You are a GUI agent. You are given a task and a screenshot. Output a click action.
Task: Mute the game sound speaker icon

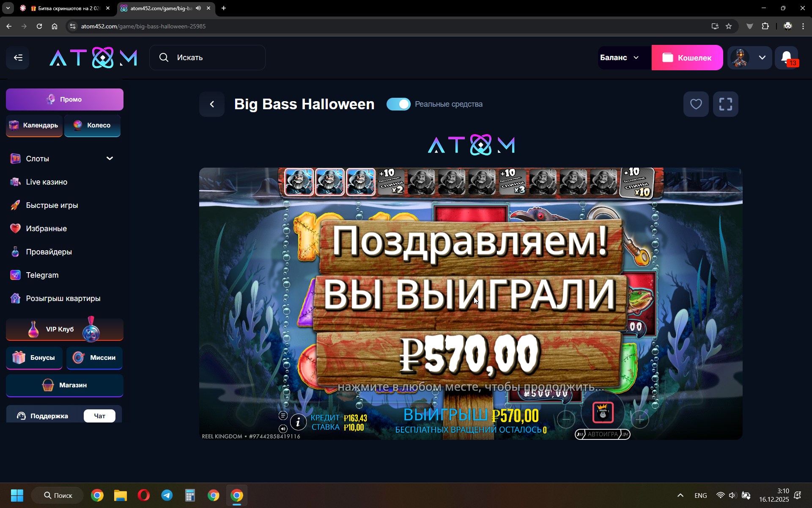(x=283, y=429)
